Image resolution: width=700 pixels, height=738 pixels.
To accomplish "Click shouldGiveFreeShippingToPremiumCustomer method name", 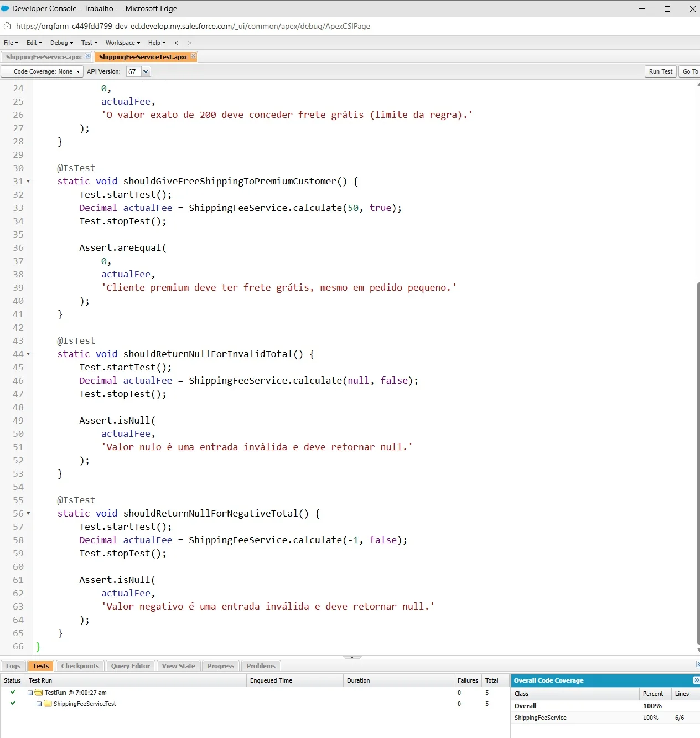I will pos(230,181).
